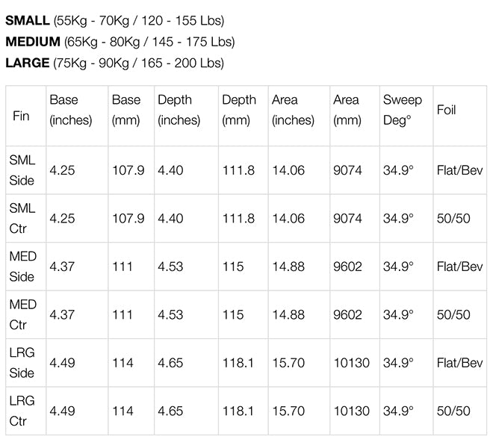Viewport: 490px width, 448px height.
Task: Click the 9074 area cell in SML Side row
Action: click(347, 170)
